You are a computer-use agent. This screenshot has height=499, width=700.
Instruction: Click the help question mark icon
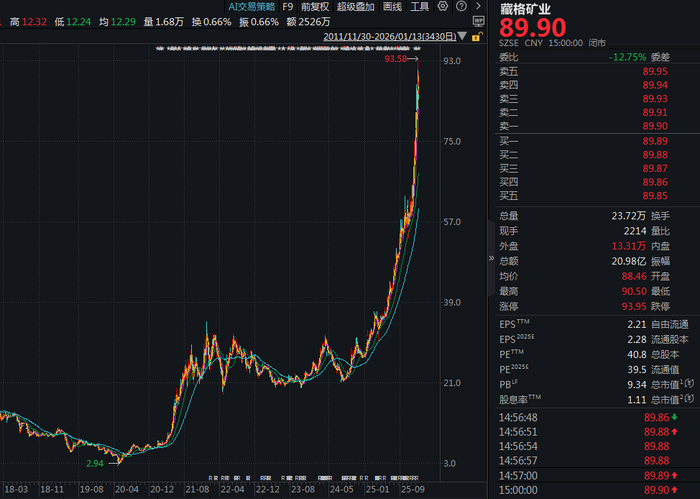coord(461,6)
